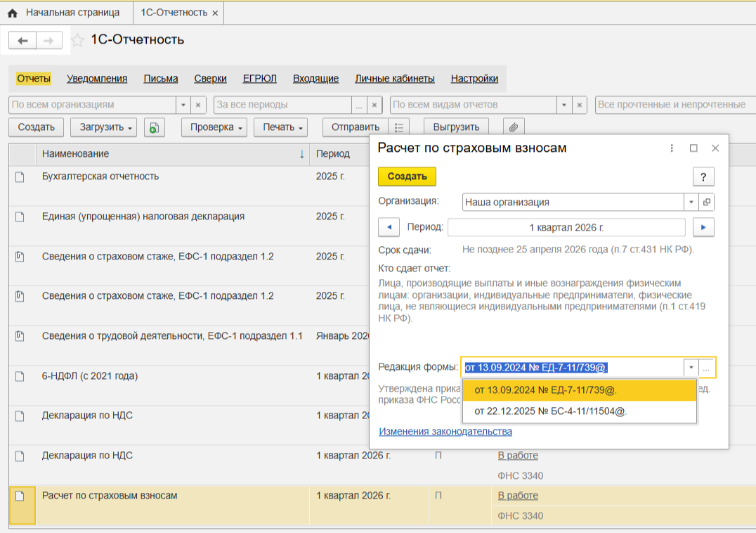Switch to the Уведомления section

(x=97, y=79)
